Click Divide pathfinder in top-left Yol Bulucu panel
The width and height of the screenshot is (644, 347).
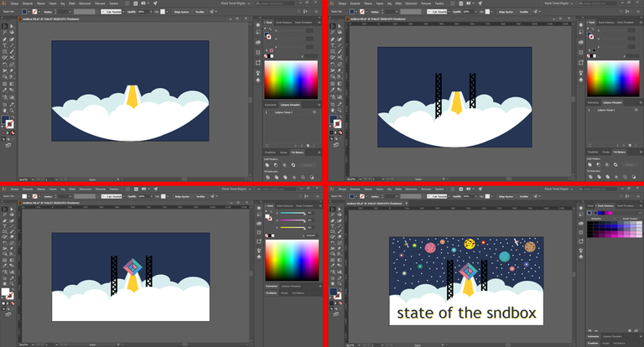[x=267, y=177]
